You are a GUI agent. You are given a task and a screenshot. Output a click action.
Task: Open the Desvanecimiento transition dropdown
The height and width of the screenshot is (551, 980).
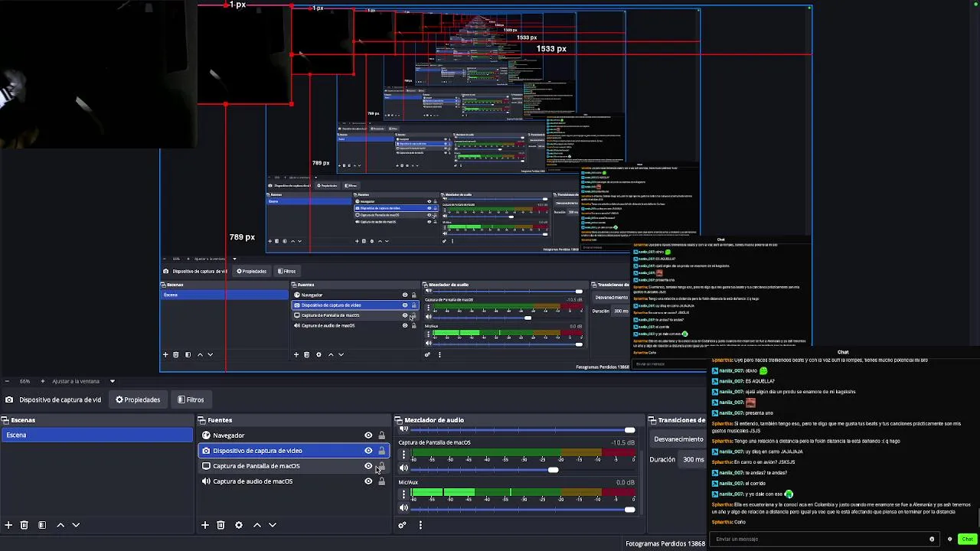[678, 439]
